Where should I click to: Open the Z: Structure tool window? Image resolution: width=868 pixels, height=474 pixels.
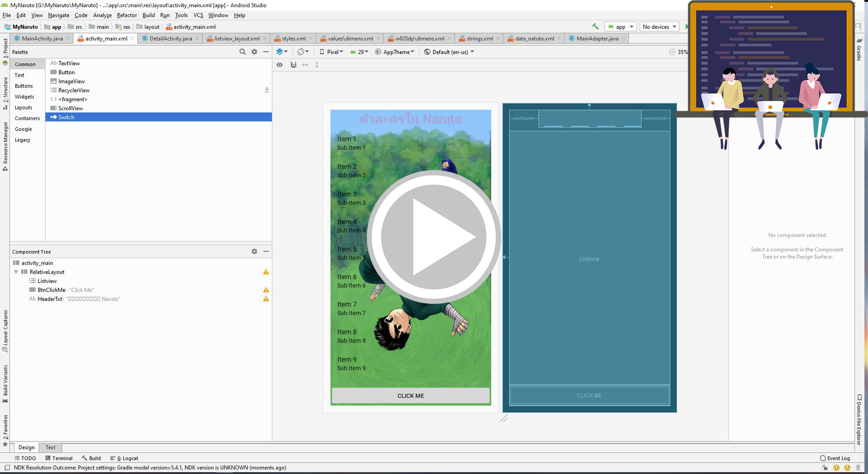tap(5, 93)
